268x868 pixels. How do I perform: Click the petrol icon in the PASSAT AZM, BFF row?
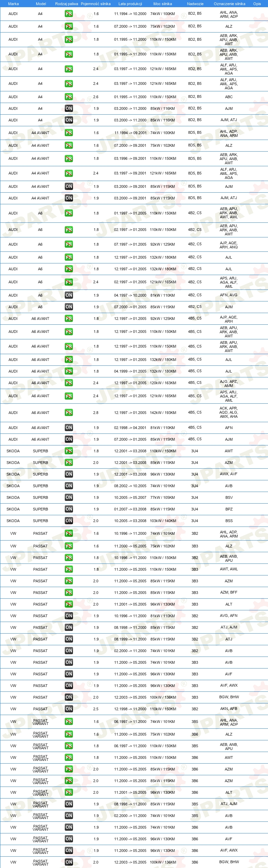coord(69,593)
